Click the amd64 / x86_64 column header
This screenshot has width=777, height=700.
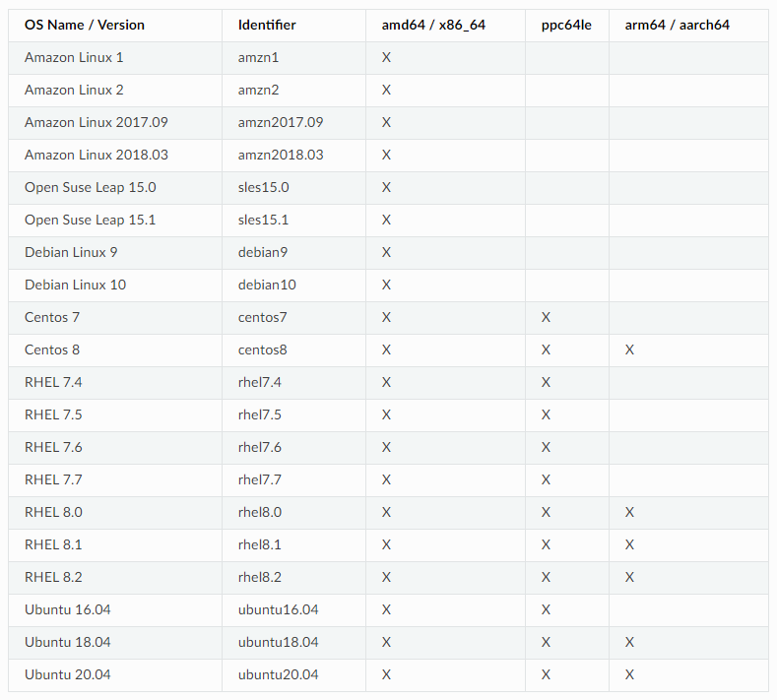point(433,25)
